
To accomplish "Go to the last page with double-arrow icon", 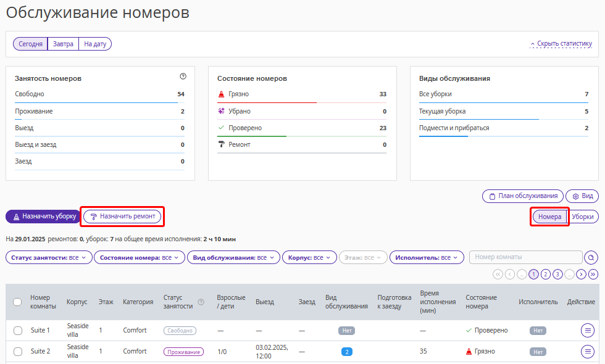I will [593, 274].
